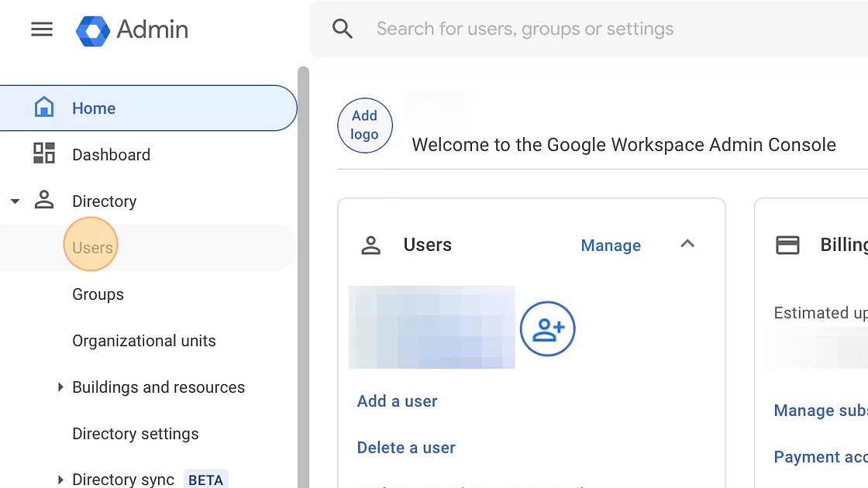Click the Users card person icon

point(370,245)
